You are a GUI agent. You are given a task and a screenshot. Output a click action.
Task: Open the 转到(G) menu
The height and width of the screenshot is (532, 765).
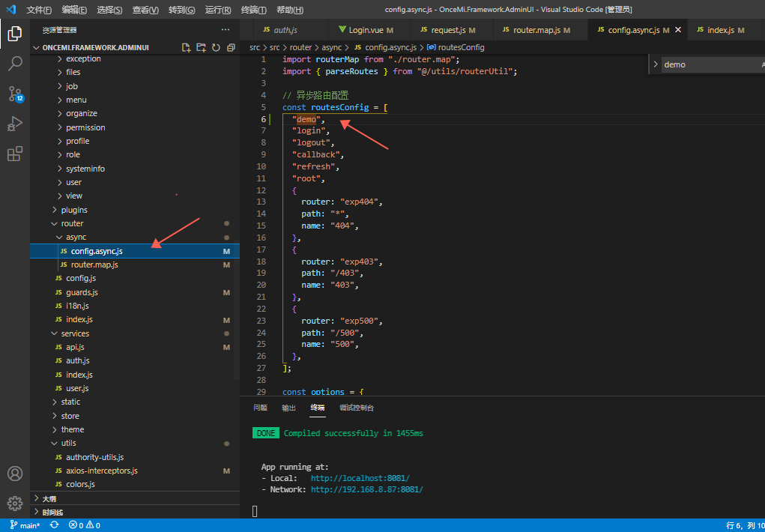coord(181,10)
